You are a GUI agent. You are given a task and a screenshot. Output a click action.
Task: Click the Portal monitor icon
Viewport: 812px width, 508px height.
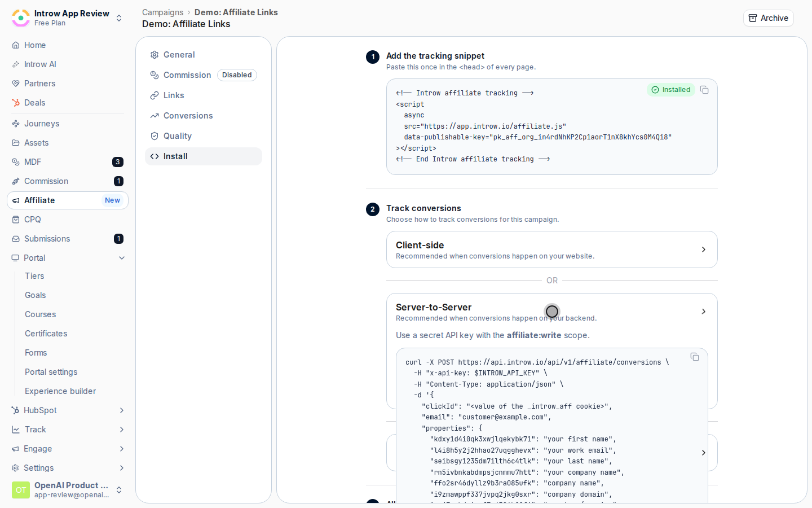click(15, 258)
